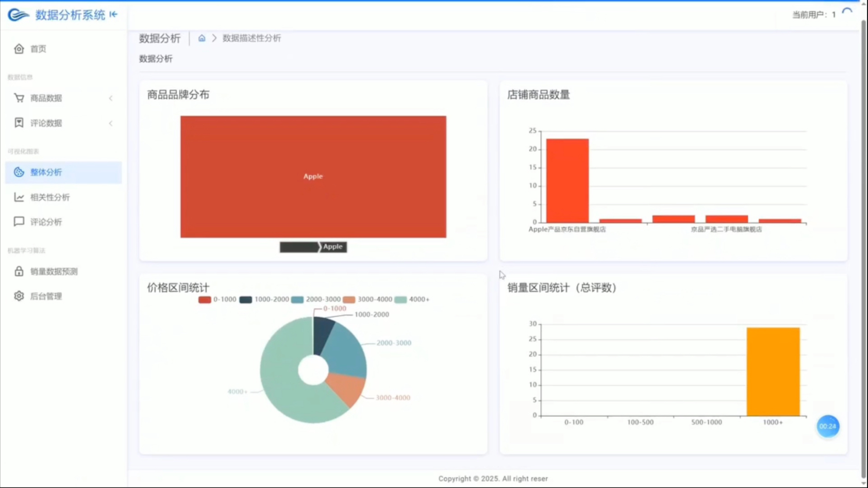868x488 pixels.
Task: Click the line chart icon for 相关性分析
Action: 19,197
